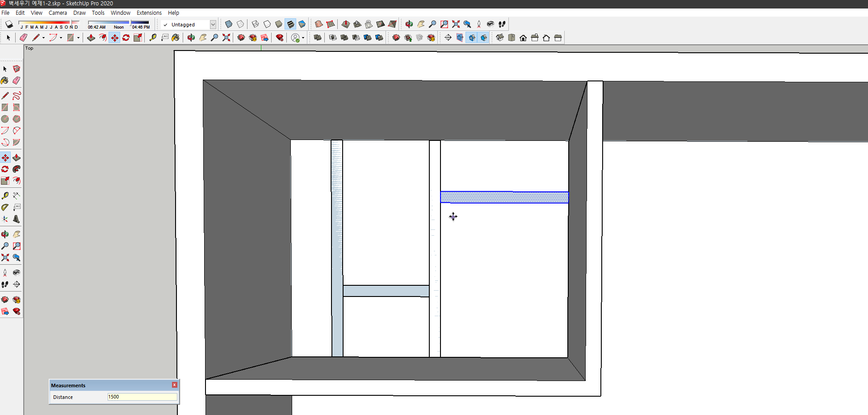The height and width of the screenshot is (415, 868).
Task: Switch to Front view
Action: click(523, 38)
